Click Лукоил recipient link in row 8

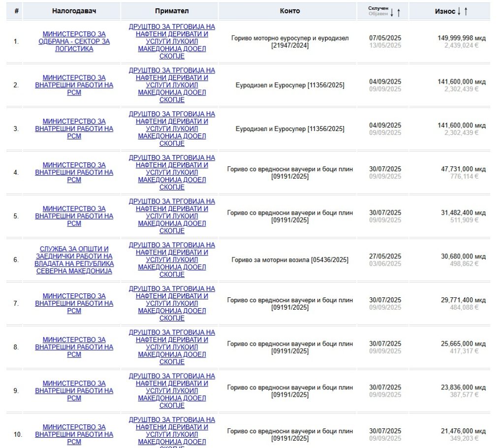pyautogui.click(x=172, y=347)
